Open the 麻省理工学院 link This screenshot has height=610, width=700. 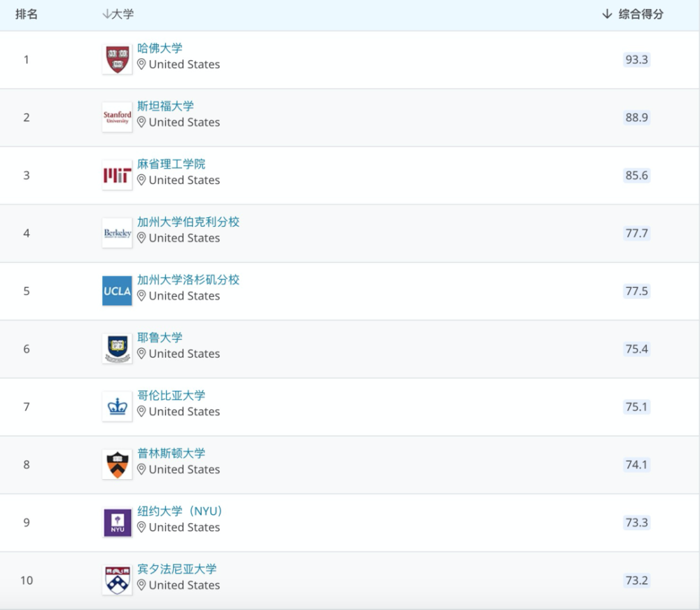coord(171,164)
